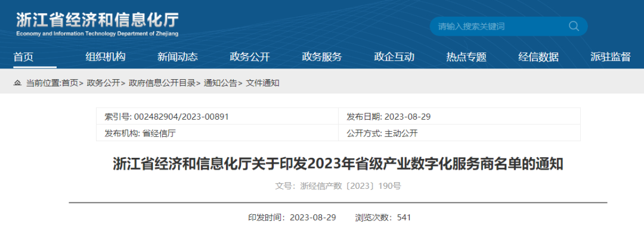Click the 公开方式: 主动公开 cell
Image resolution: width=644 pixels, height=237 pixels.
(x=459, y=133)
